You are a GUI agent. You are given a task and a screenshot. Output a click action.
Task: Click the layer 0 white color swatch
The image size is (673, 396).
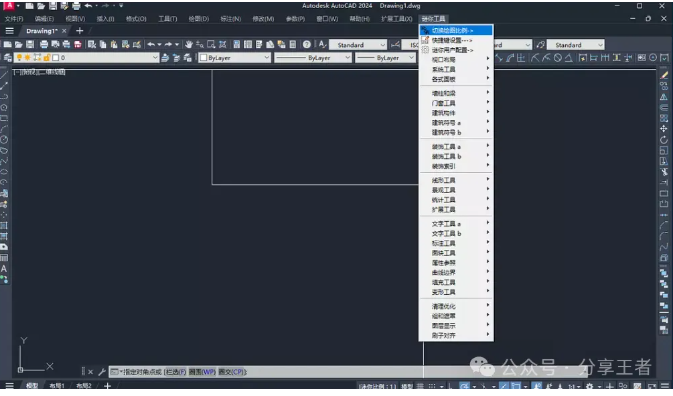pyautogui.click(x=55, y=57)
